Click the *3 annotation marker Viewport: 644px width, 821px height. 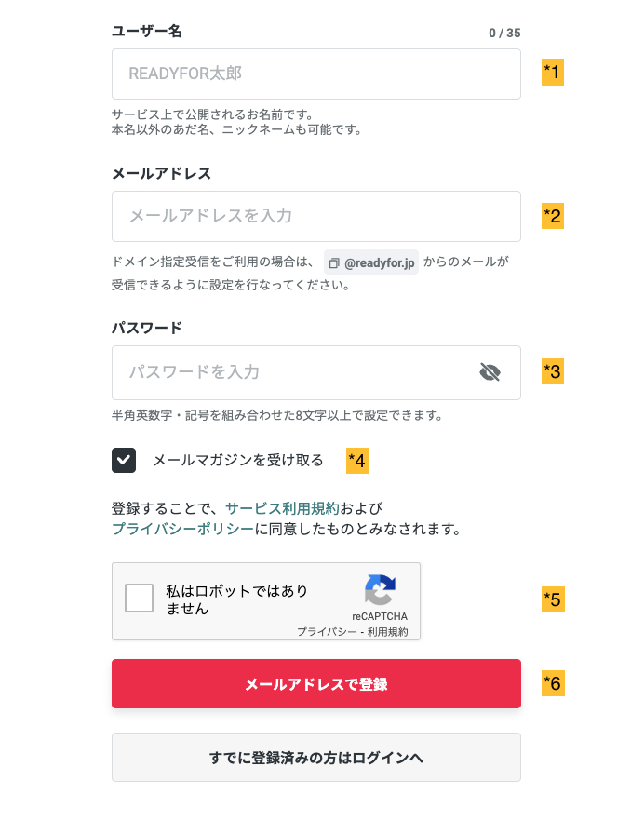point(553,372)
